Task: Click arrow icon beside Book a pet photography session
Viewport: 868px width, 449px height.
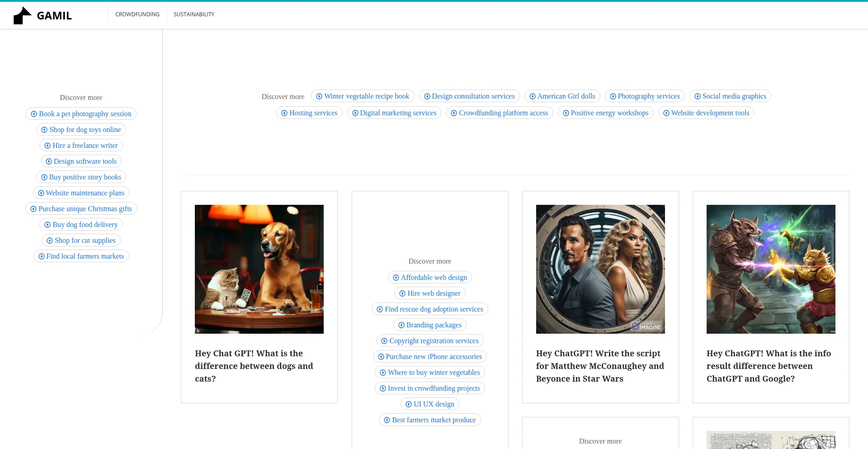Action: (34, 114)
